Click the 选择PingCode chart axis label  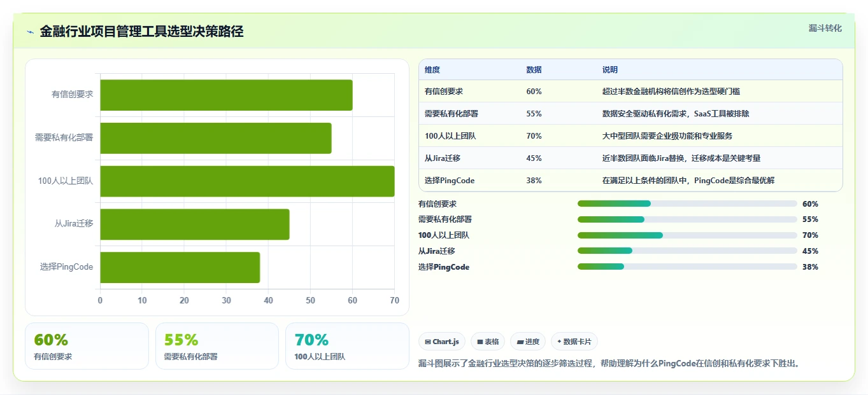coord(66,267)
